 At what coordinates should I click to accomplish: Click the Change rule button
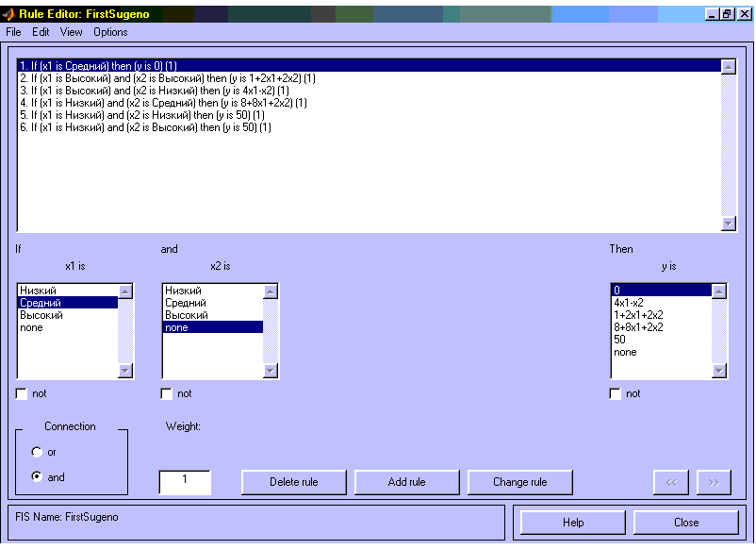pyautogui.click(x=519, y=482)
